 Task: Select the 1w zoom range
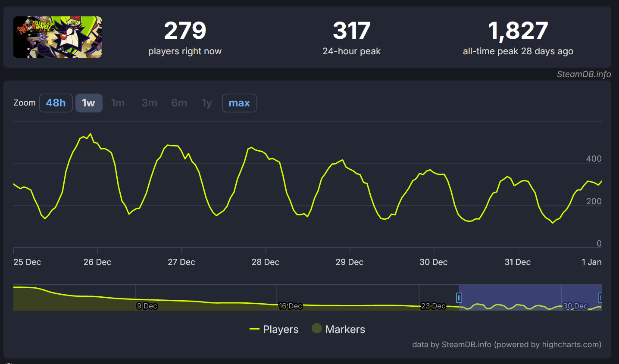(x=89, y=103)
